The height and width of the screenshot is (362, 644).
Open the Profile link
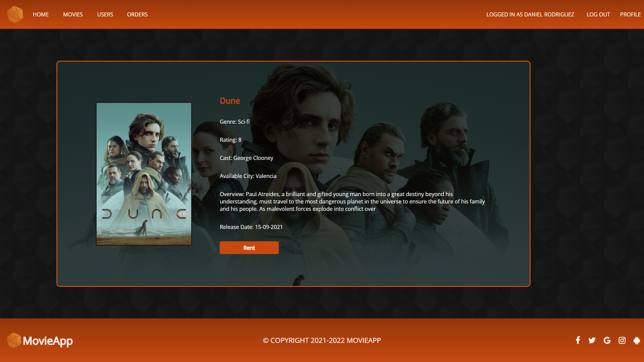(x=630, y=14)
